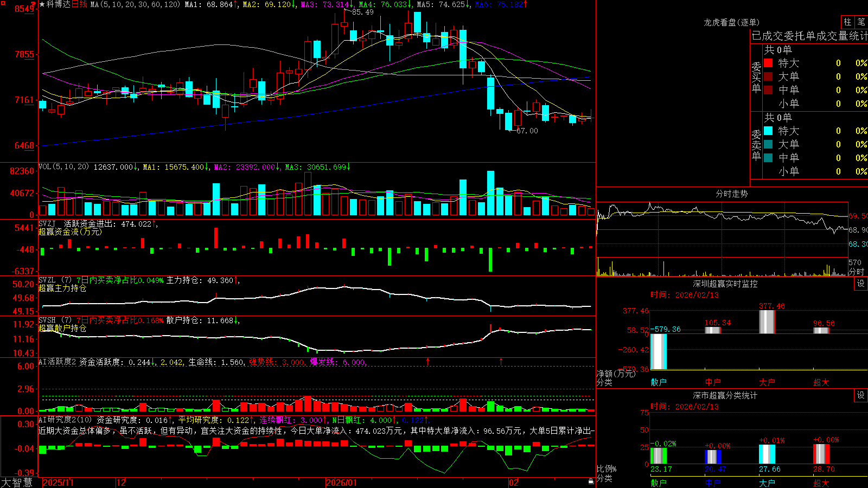Switch order view to 笔 mode
This screenshot has height=488, width=868.
pos(861,22)
